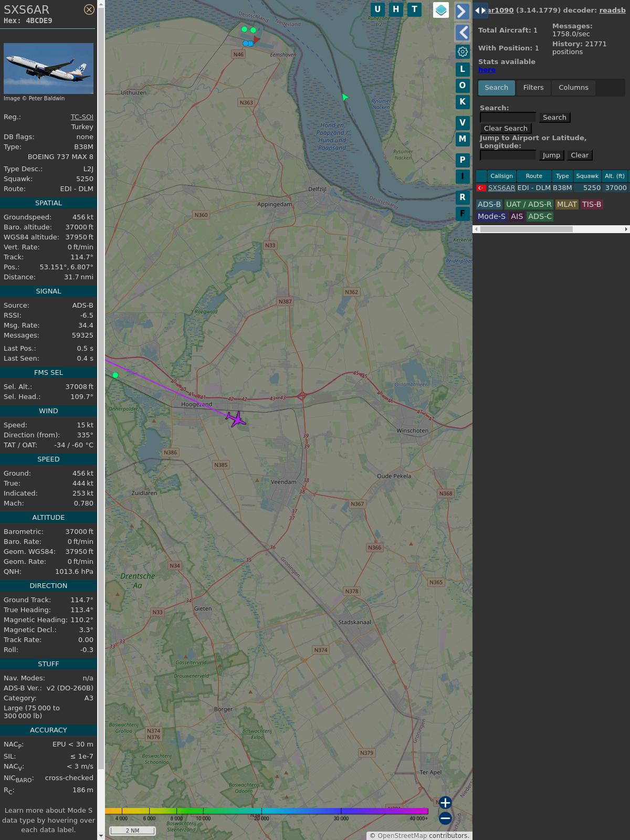The image size is (630, 840).
Task: Close the SXS6AR aircraft info panel
Action: (89, 9)
